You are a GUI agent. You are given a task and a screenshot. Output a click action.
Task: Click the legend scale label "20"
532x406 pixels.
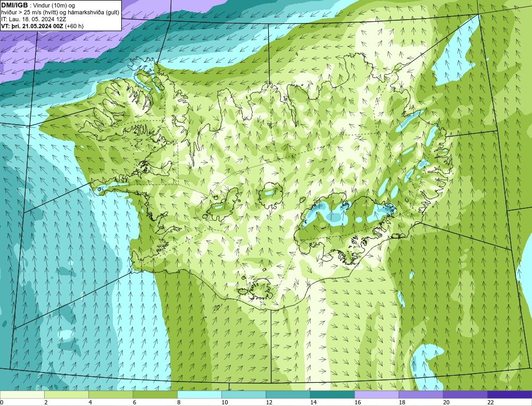446,402
